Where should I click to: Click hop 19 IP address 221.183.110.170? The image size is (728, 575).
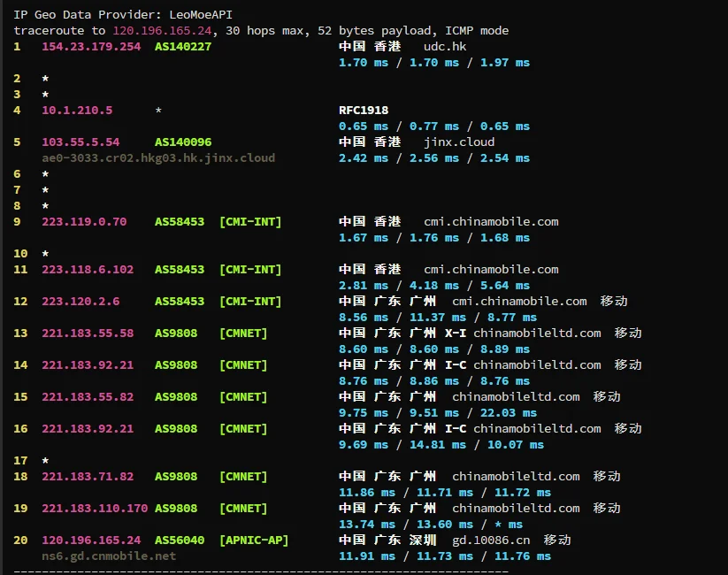tap(95, 508)
